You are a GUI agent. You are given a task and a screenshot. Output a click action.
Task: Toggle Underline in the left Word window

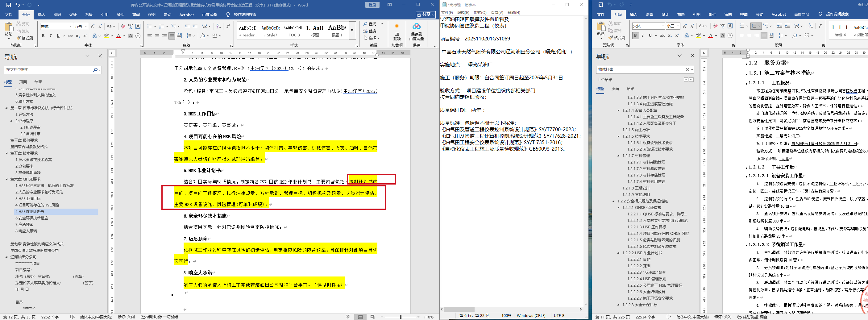tap(58, 36)
